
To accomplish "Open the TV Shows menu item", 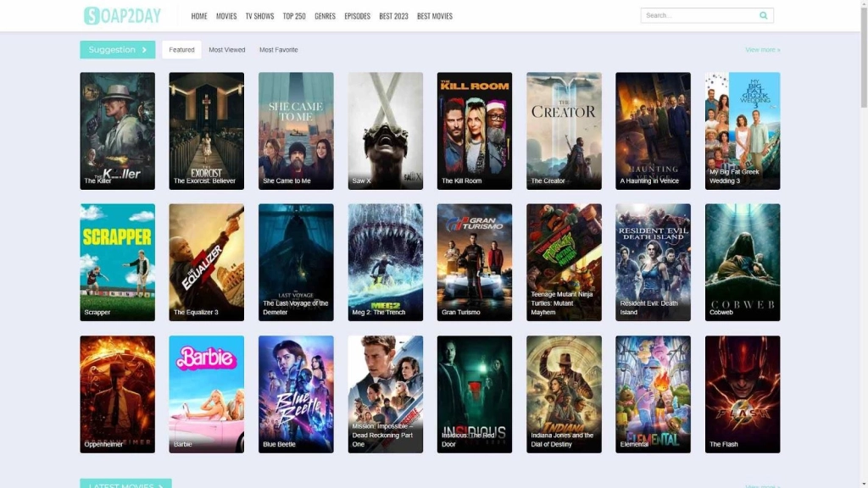I will pos(259,16).
